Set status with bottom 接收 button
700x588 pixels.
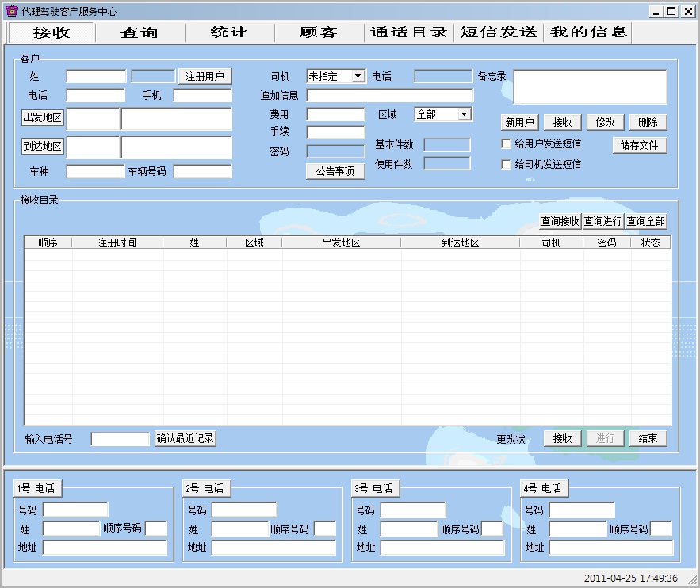(x=563, y=438)
